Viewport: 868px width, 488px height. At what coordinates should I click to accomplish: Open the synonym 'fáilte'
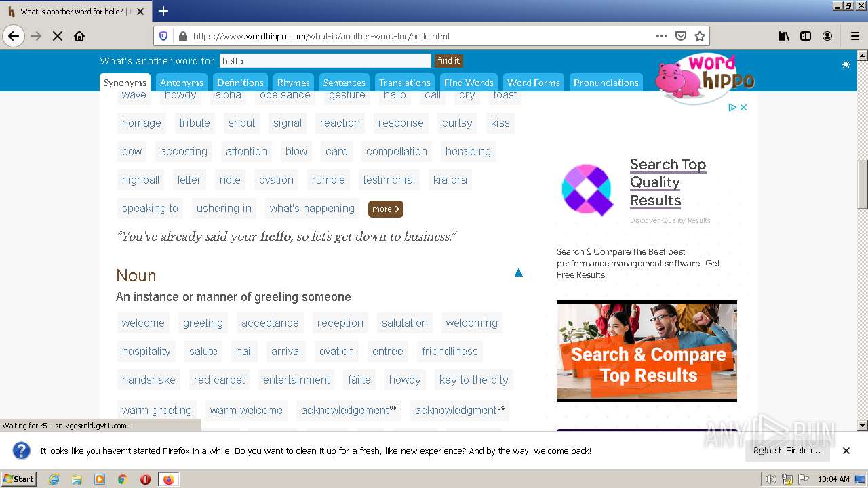point(359,380)
